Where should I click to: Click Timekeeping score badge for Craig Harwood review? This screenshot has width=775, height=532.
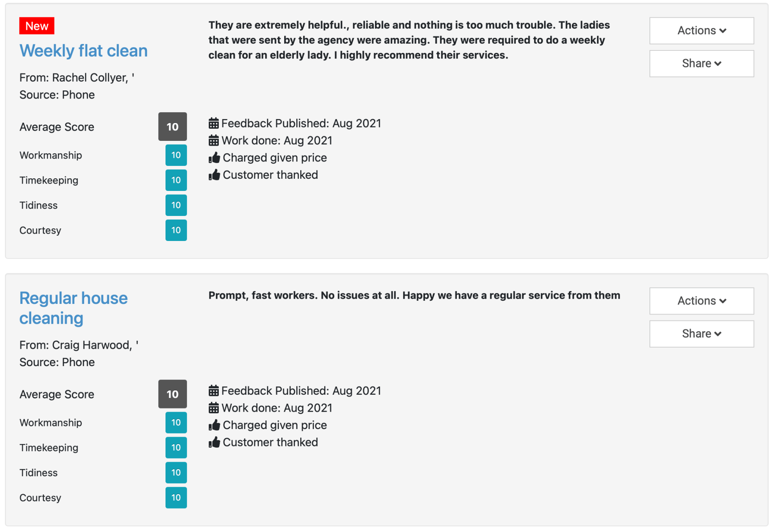tap(176, 448)
